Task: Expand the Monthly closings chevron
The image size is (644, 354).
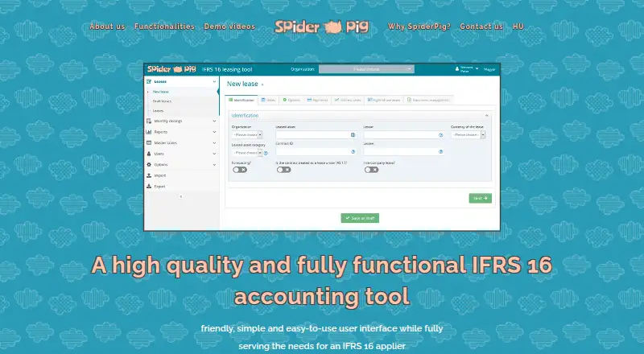Action: pos(214,121)
